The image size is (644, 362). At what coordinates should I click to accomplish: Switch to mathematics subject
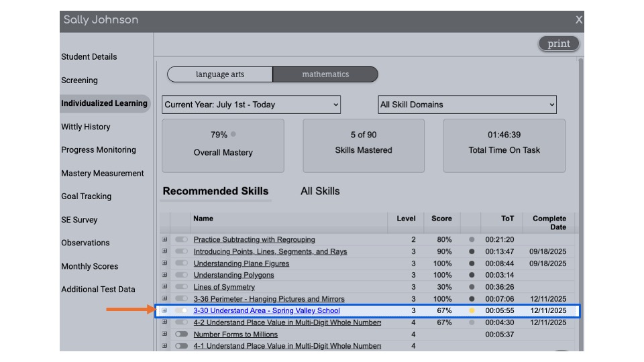coord(325,74)
